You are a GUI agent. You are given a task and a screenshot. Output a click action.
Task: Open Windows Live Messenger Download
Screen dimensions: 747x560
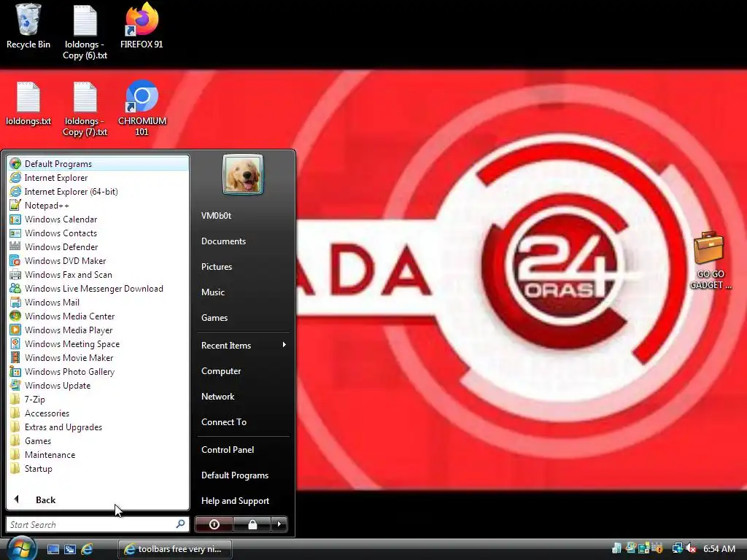pyautogui.click(x=98, y=288)
